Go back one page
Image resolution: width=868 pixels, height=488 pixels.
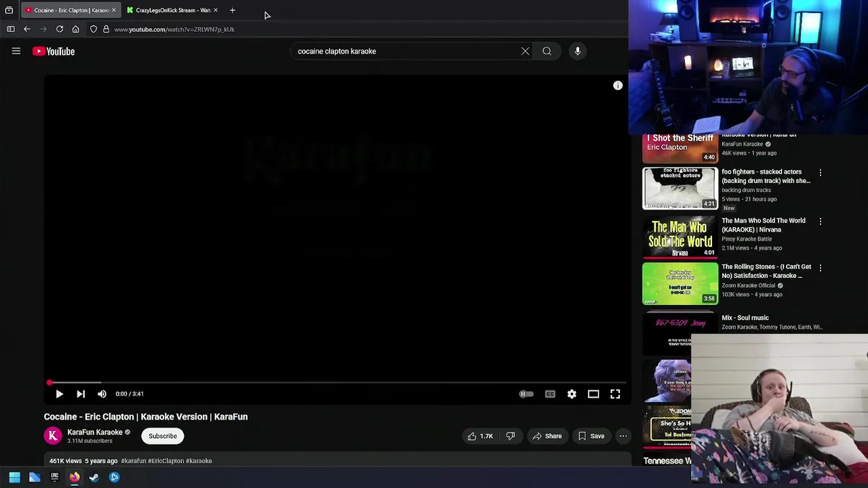(x=26, y=29)
